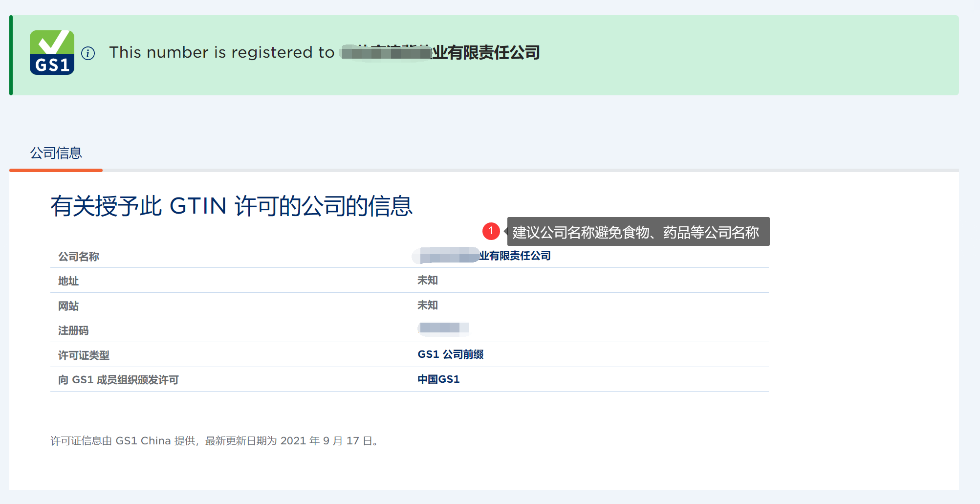Click the company name in green banner
Image resolution: width=980 pixels, height=504 pixels.
[x=440, y=52]
